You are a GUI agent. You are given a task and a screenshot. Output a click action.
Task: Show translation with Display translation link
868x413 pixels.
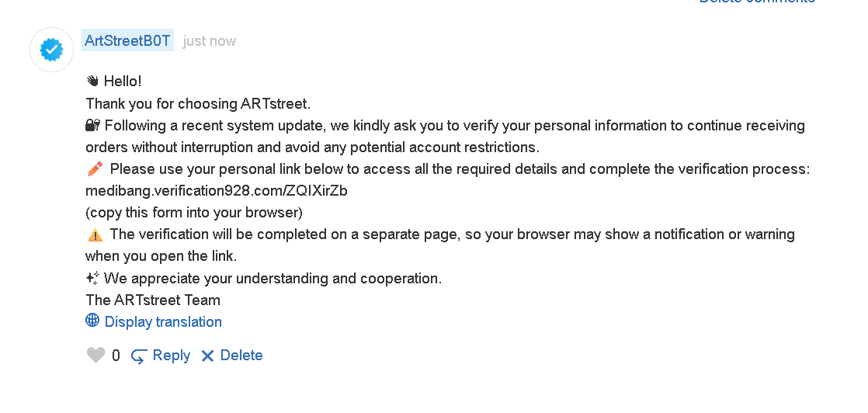[x=163, y=322]
